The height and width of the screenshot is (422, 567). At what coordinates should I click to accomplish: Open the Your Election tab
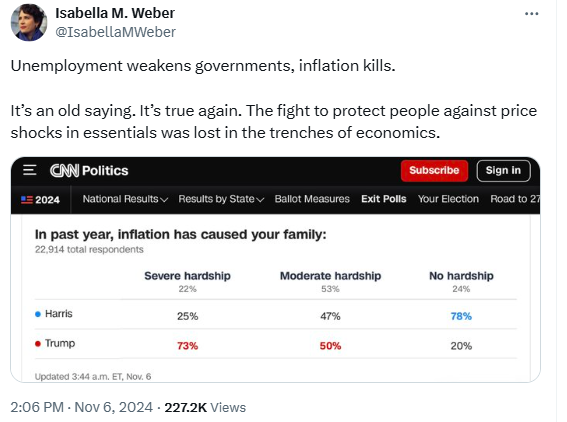[448, 199]
